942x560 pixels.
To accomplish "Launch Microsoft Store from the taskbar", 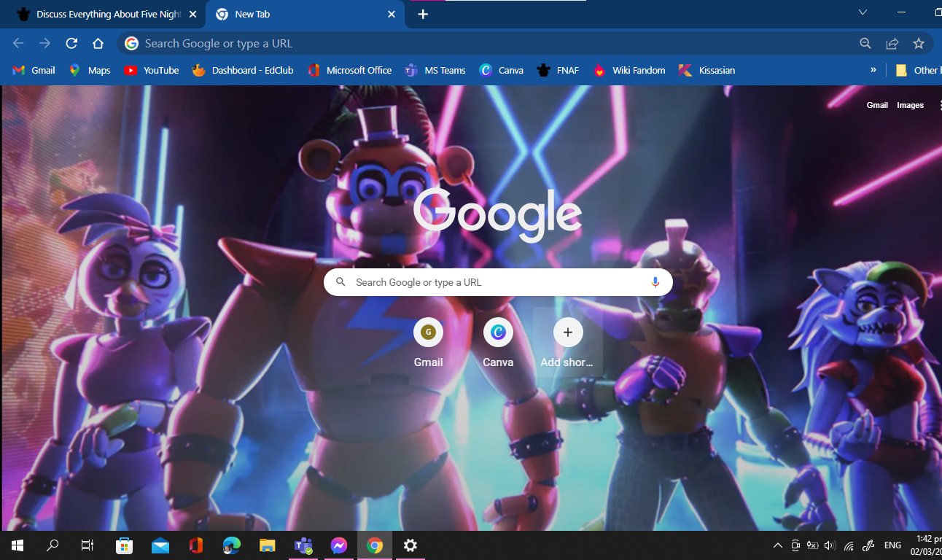I will pyautogui.click(x=125, y=545).
